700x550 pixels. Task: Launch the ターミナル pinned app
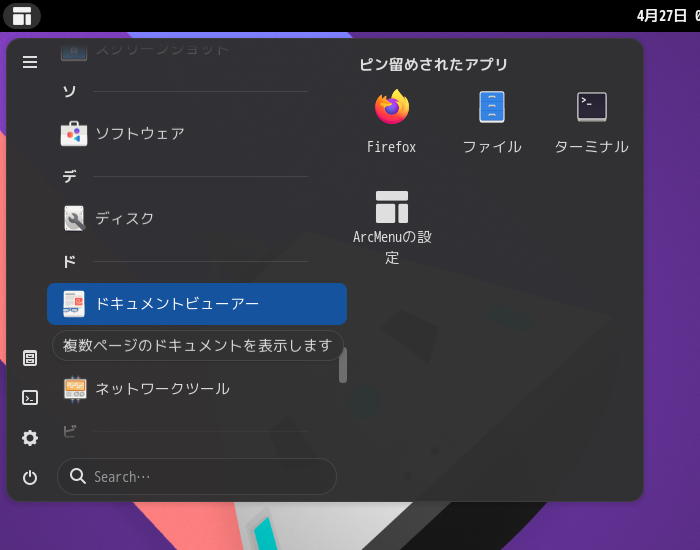tap(592, 122)
